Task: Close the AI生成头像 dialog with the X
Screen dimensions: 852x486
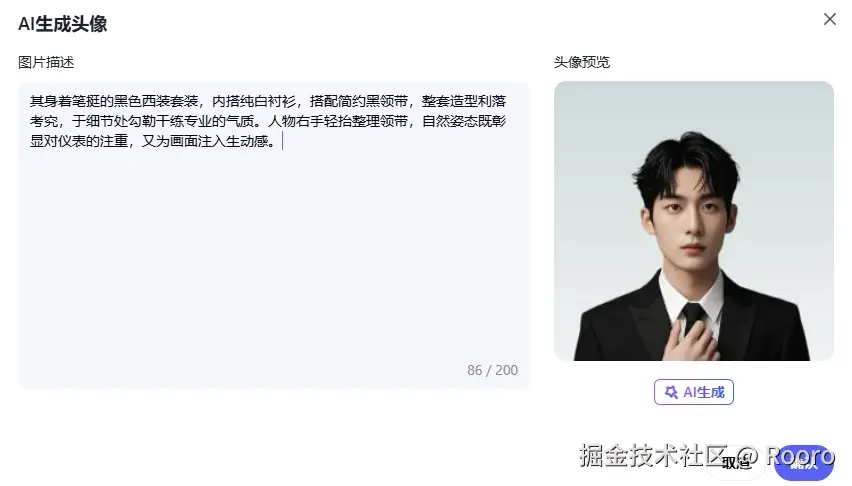Action: point(829,20)
